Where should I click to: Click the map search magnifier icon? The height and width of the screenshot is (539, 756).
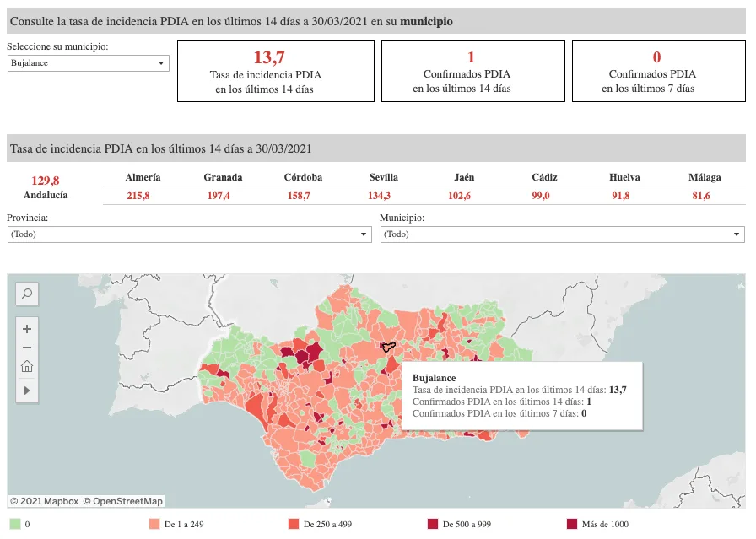point(27,294)
